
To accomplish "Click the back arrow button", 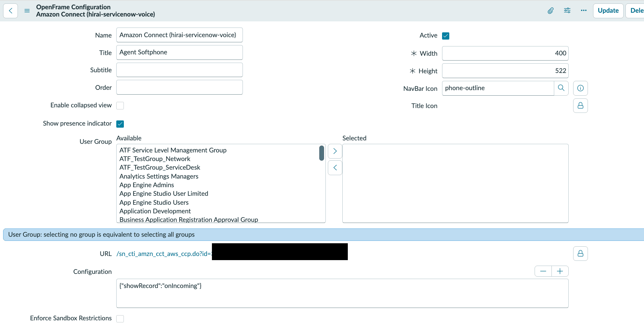I will pos(11,11).
